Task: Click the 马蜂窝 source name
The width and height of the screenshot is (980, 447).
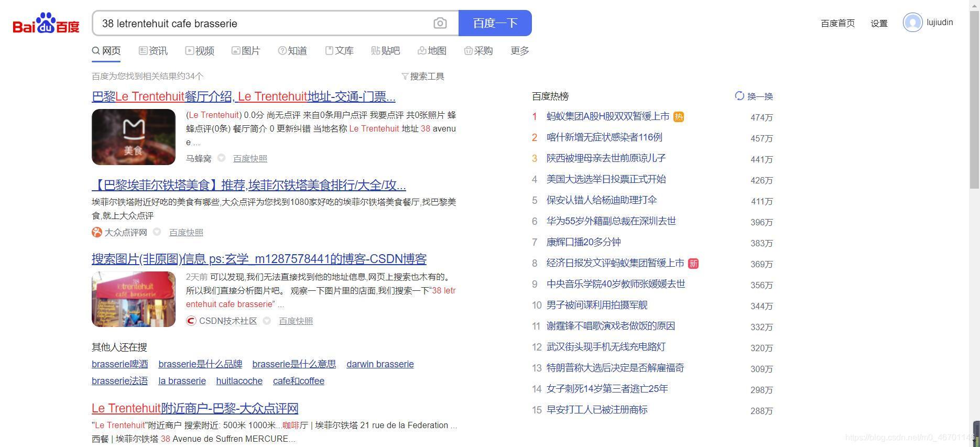Action: coord(199,158)
